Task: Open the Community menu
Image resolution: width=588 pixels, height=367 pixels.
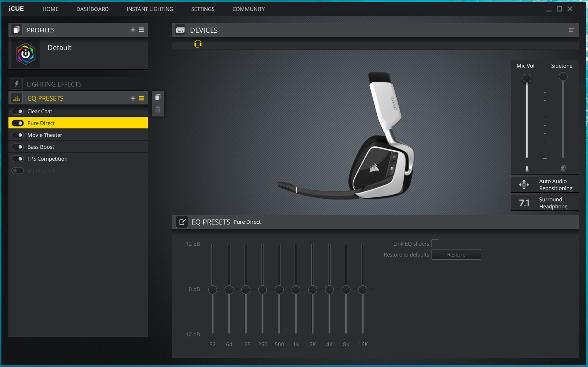Action: [x=248, y=9]
